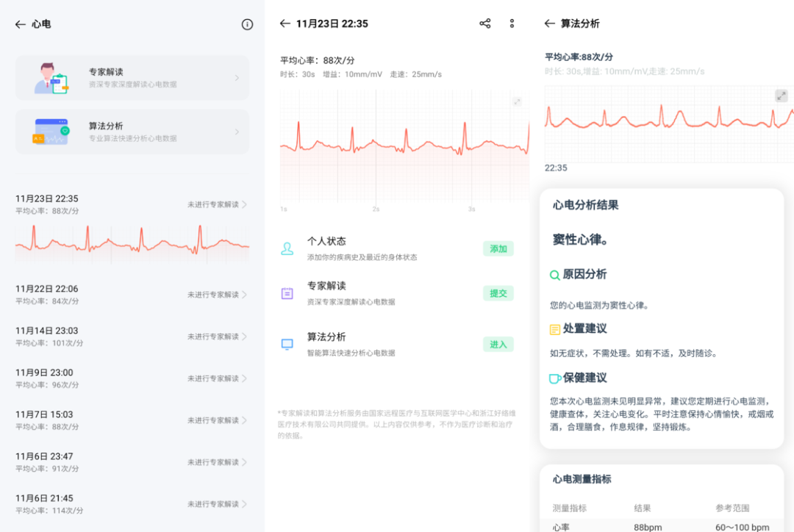The image size is (794, 532).
Task: Share the 11月23日 ECG record
Action: [485, 24]
